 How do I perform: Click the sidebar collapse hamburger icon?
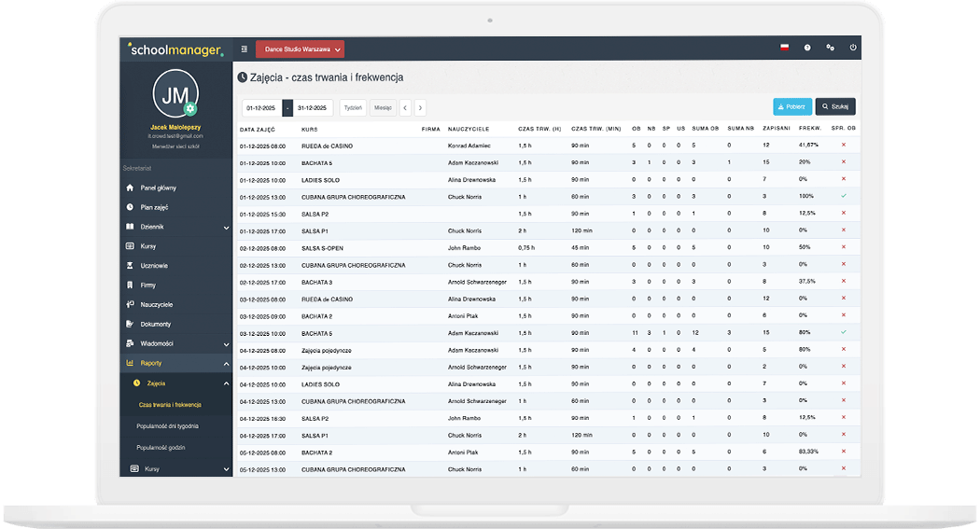pyautogui.click(x=245, y=49)
